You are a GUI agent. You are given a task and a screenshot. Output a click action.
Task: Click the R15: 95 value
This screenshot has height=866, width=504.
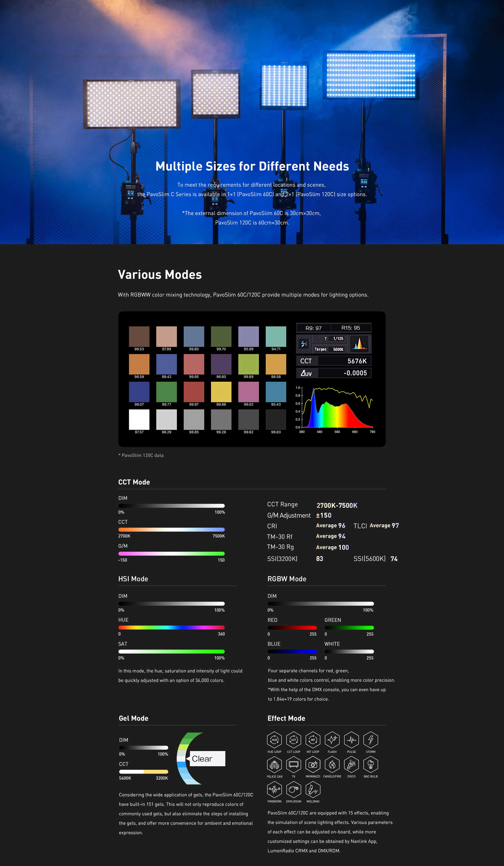coord(351,328)
